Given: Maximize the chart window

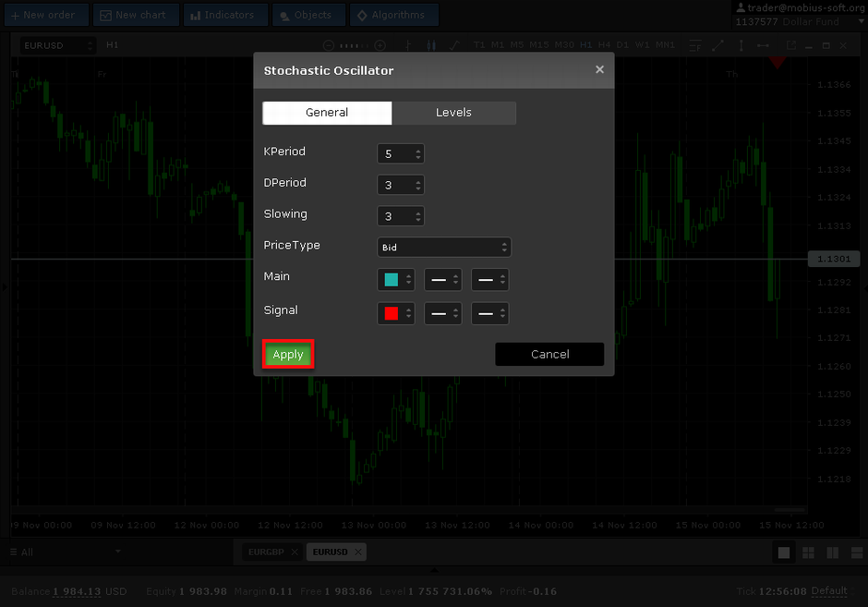Looking at the screenshot, I should click(x=826, y=46).
